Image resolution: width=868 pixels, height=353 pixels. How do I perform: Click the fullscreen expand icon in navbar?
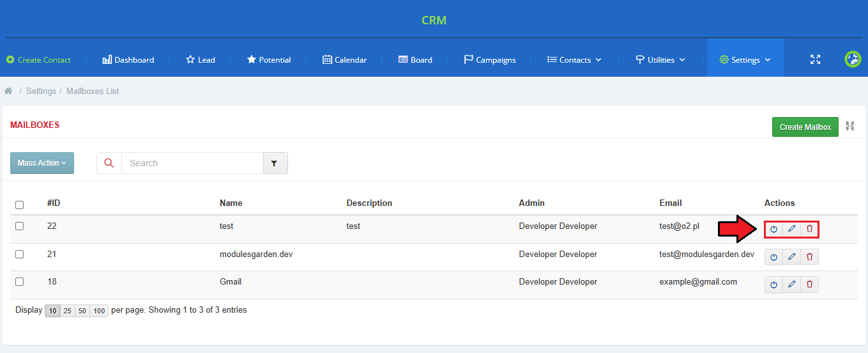tap(815, 59)
